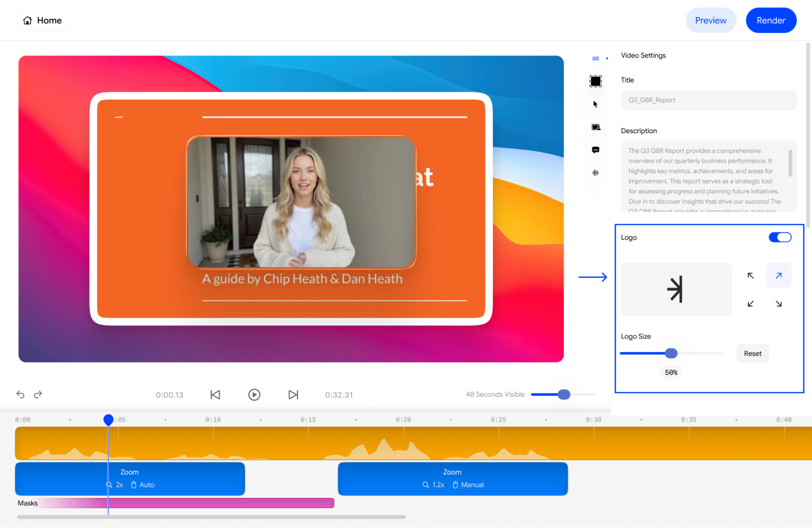The width and height of the screenshot is (812, 528).
Task: Toggle the Logo switch off
Action: point(780,237)
